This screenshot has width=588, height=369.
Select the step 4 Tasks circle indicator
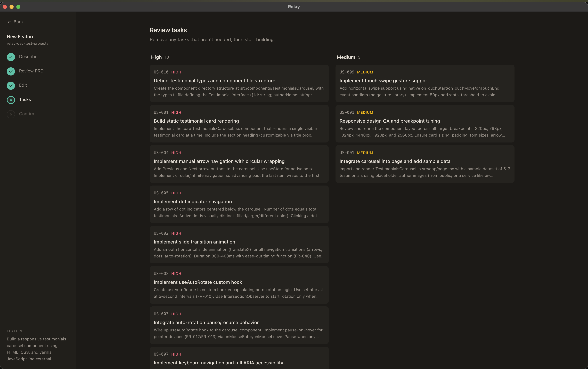pyautogui.click(x=11, y=100)
